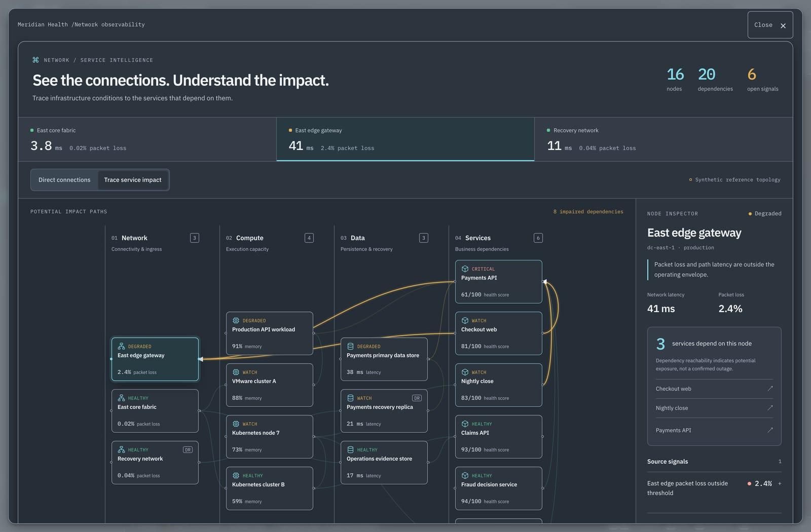Open Payments API in the dependent services list

point(714,430)
